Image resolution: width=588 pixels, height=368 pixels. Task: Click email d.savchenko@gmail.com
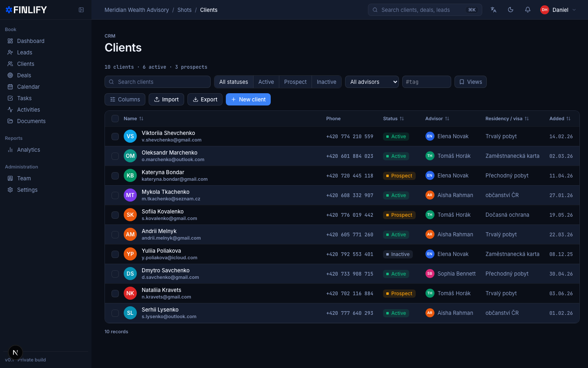170,277
